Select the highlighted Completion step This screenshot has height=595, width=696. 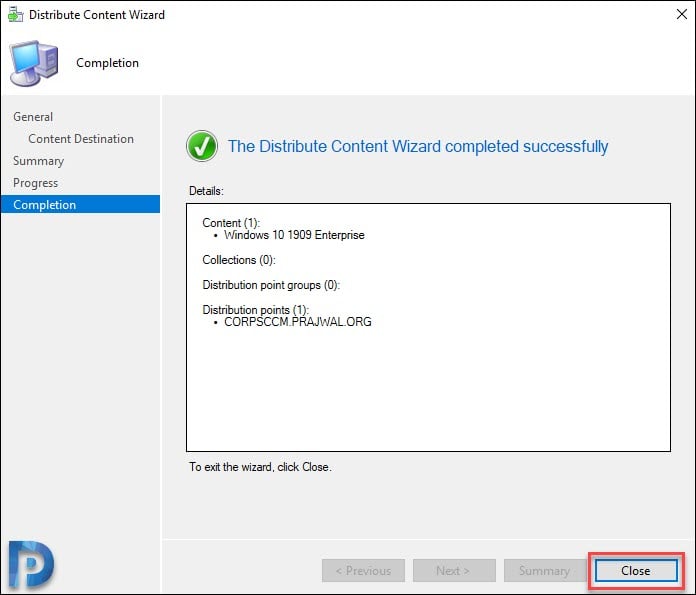(80, 205)
